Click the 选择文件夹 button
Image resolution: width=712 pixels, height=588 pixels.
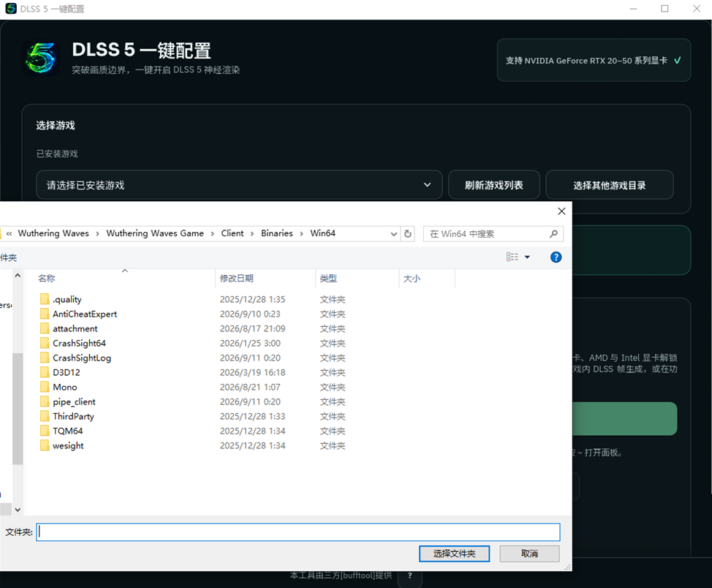pos(454,554)
